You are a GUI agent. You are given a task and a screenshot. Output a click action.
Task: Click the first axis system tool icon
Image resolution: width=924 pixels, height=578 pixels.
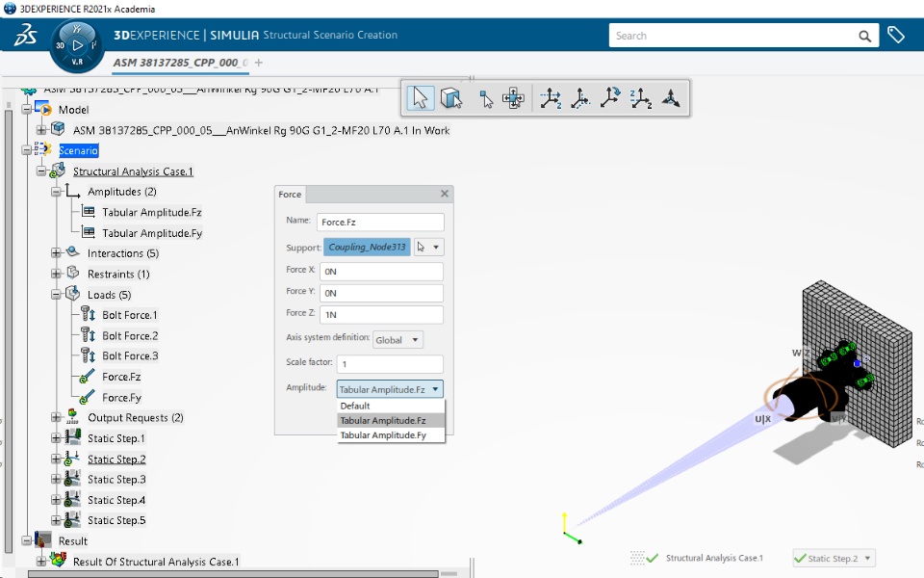pos(551,98)
